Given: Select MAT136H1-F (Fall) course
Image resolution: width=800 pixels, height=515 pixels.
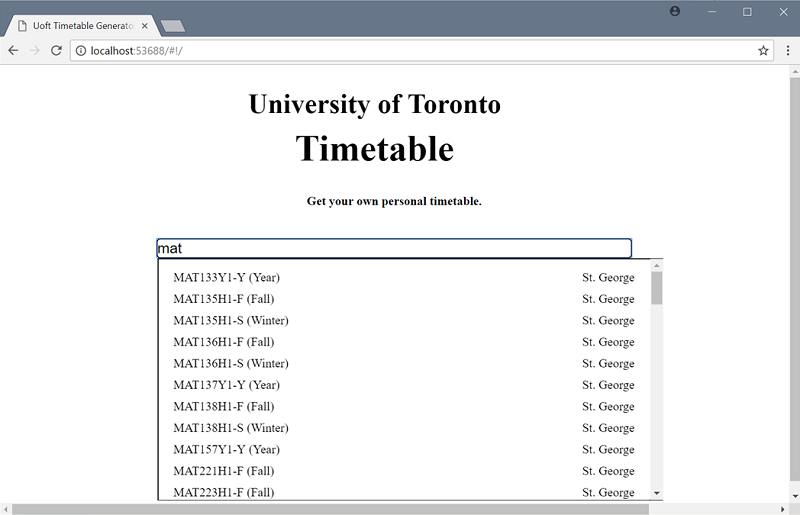Looking at the screenshot, I should click(404, 341).
